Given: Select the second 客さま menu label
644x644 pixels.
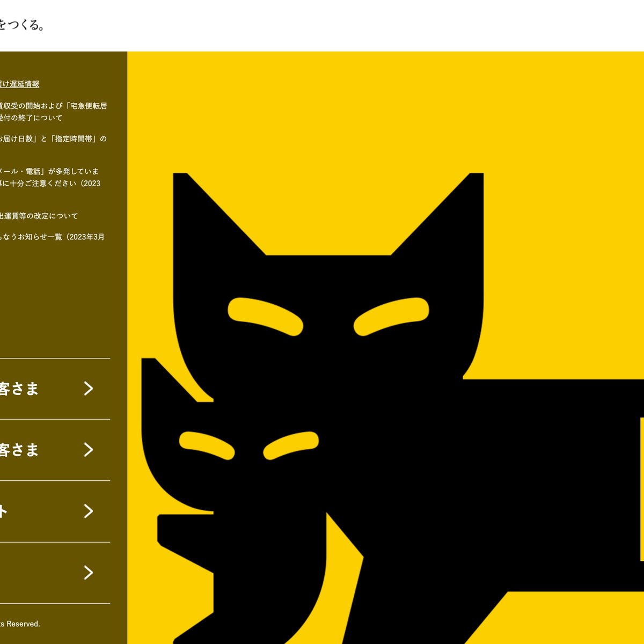Looking at the screenshot, I should pyautogui.click(x=19, y=450).
